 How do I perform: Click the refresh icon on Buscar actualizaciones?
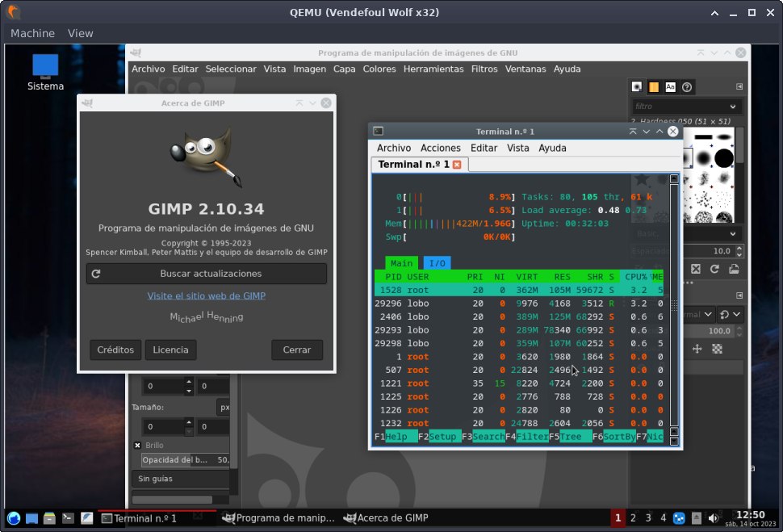96,274
